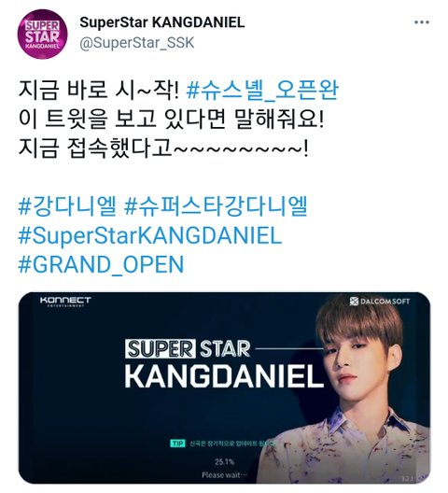The image size is (448, 493).
Task: Open the SuperStar KANGDANIEL profile avatar
Action: coord(42,34)
